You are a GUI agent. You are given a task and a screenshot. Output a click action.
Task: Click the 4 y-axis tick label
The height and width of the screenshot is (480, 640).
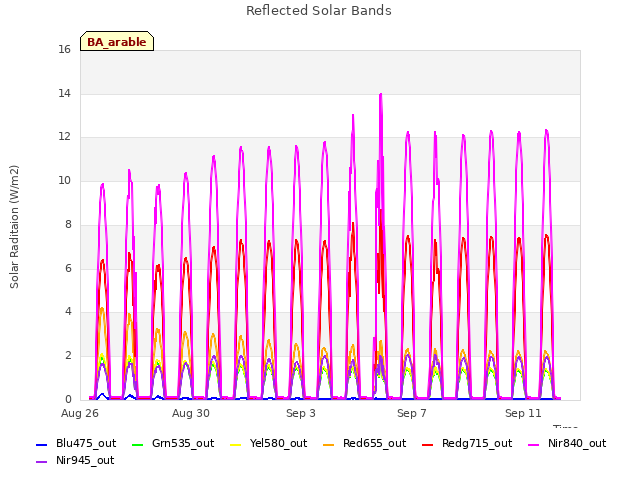pyautogui.click(x=68, y=311)
